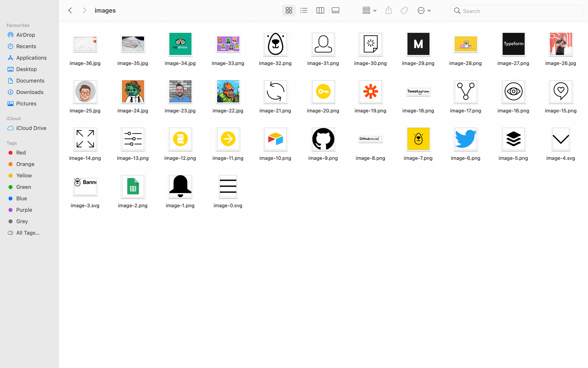This screenshot has width=588, height=368.
Task: Click the Share button in toolbar
Action: pyautogui.click(x=389, y=11)
